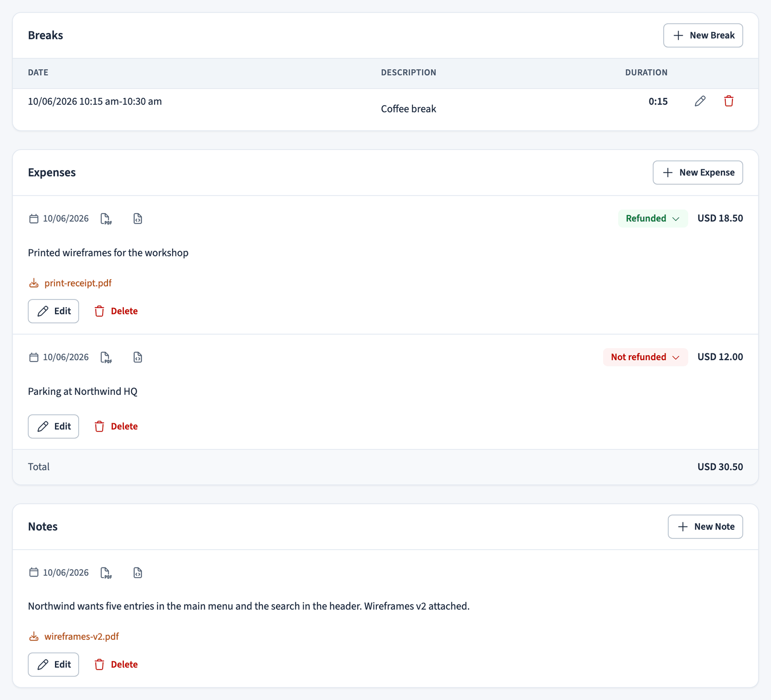Click download icon beside print-receipt.pdf
The width and height of the screenshot is (771, 700).
click(x=34, y=283)
